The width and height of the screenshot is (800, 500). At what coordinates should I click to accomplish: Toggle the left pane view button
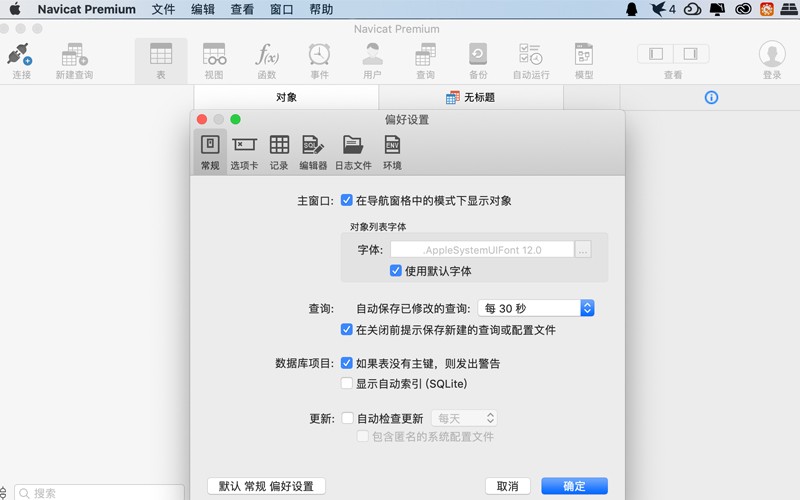[656, 54]
